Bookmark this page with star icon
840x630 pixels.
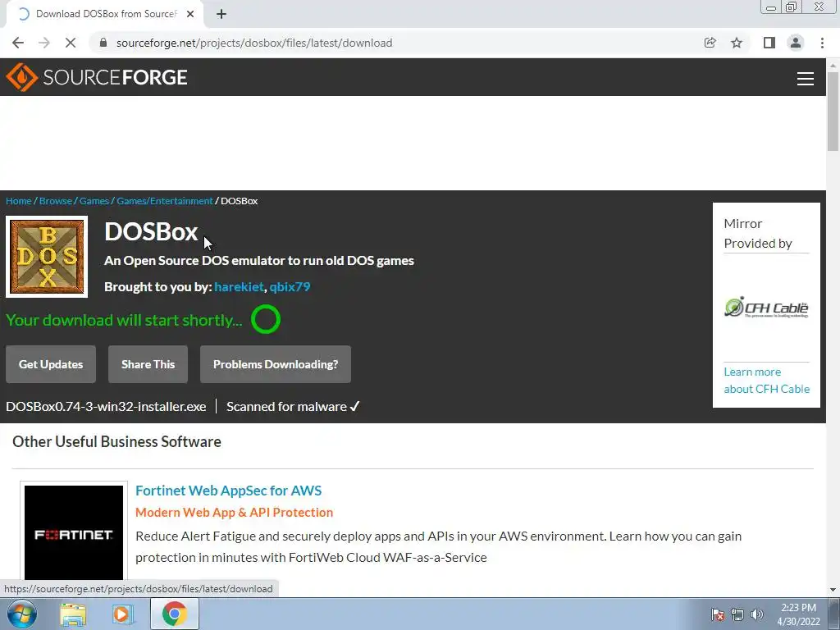737,43
